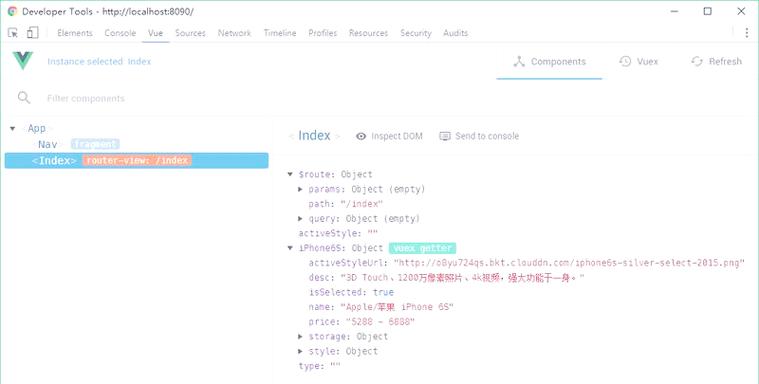This screenshot has height=384, width=759.
Task: Toggle the device toolbar icon
Action: point(32,32)
